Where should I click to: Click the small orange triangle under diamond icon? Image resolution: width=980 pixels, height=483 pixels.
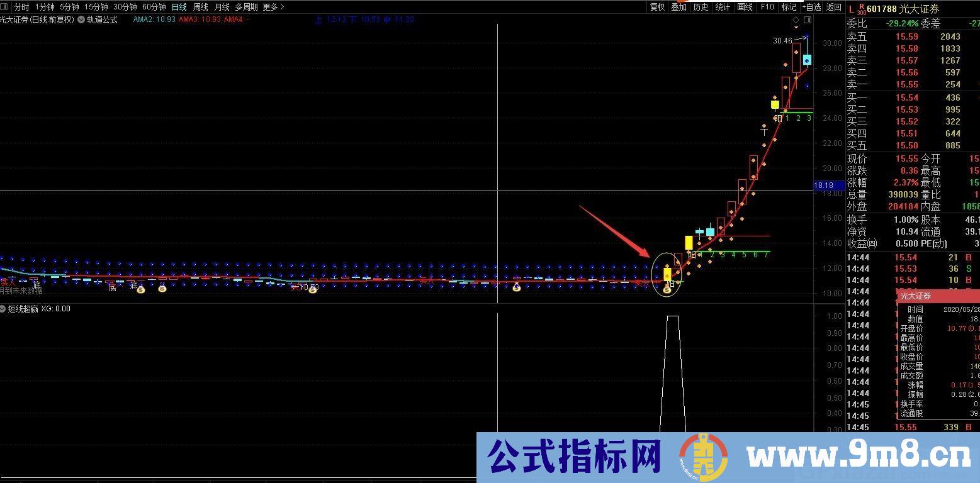(x=796, y=28)
